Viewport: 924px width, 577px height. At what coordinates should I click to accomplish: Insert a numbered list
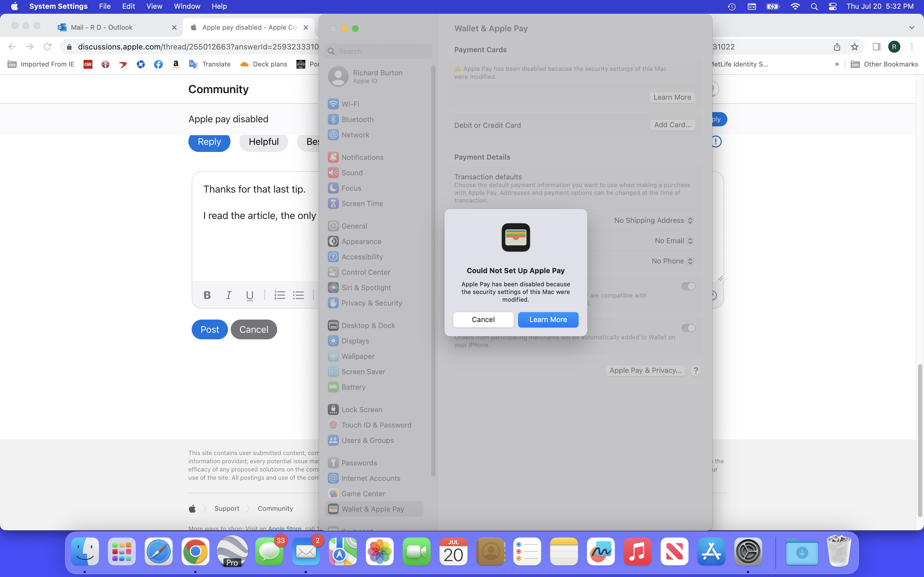[279, 295]
